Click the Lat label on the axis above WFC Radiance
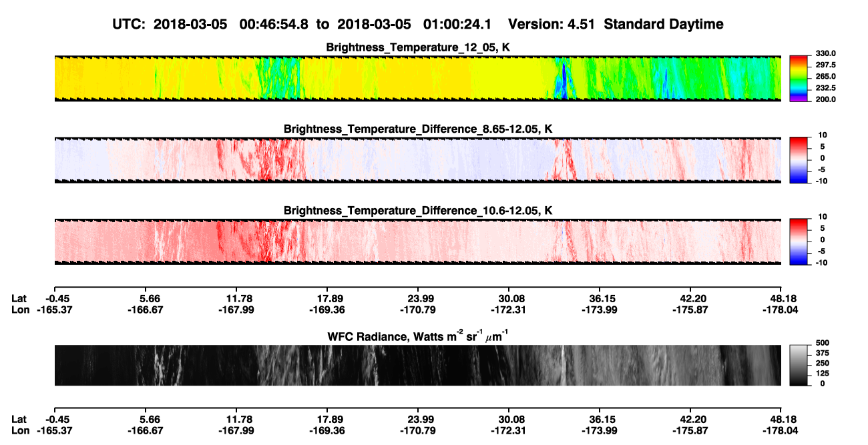Image resolution: width=868 pixels, height=445 pixels. pos(19,298)
